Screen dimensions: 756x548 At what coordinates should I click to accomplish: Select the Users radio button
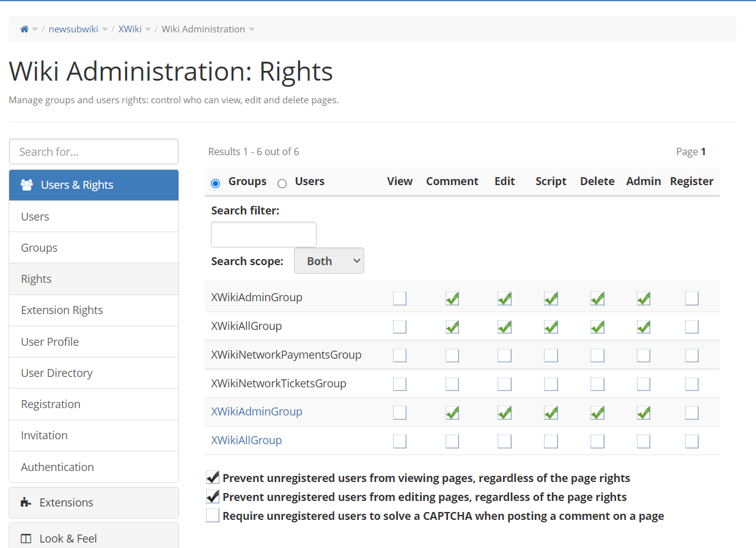[x=282, y=183]
